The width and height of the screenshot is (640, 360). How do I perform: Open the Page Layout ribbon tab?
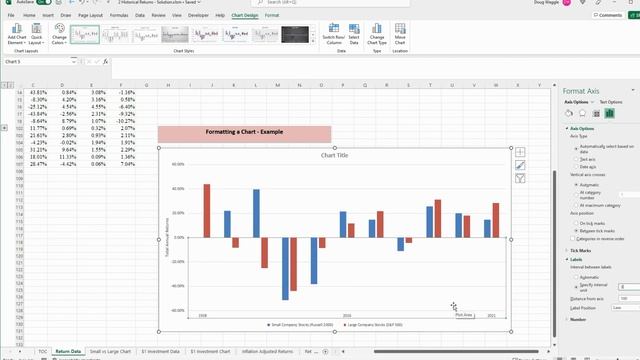90,15
